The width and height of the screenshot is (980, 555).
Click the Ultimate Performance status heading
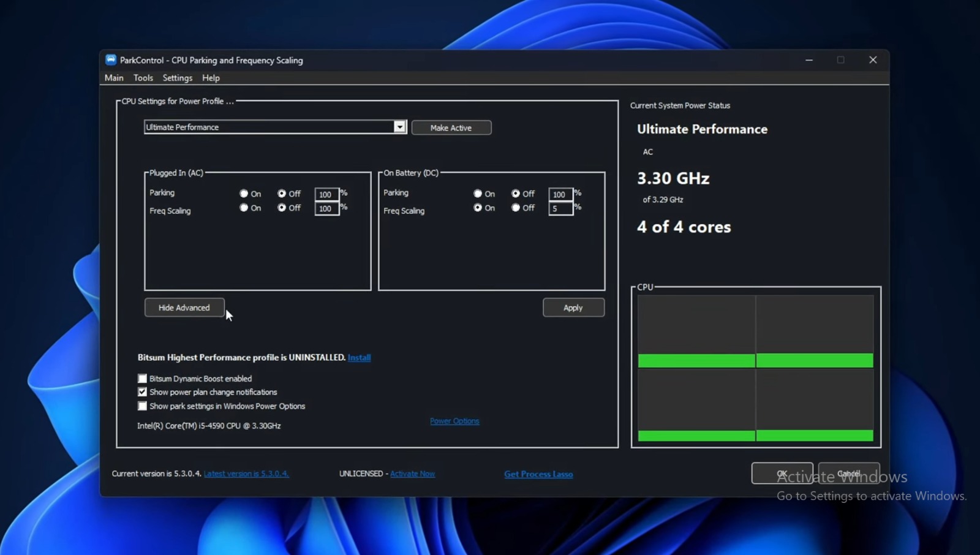[702, 129]
